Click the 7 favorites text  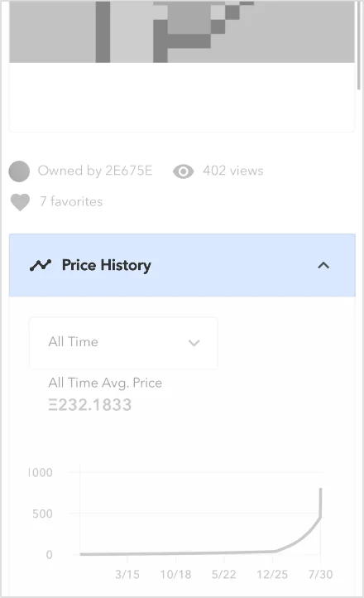(x=71, y=201)
